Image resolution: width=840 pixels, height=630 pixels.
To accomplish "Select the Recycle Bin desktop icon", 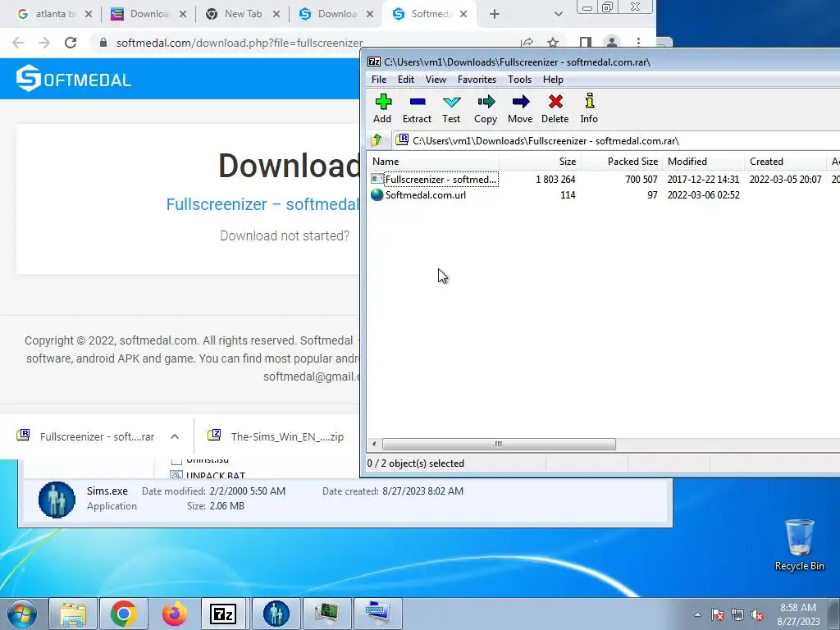I will coord(799,546).
